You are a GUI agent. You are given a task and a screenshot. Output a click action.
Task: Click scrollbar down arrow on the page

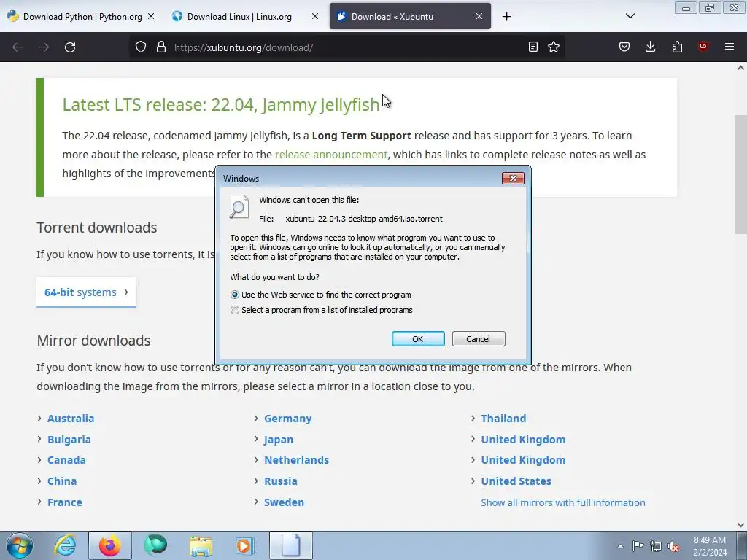point(740,525)
